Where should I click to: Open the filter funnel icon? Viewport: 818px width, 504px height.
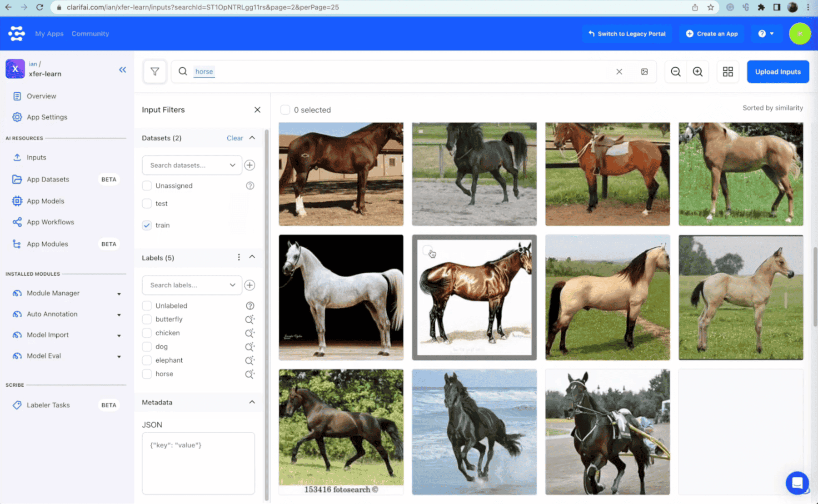155,72
